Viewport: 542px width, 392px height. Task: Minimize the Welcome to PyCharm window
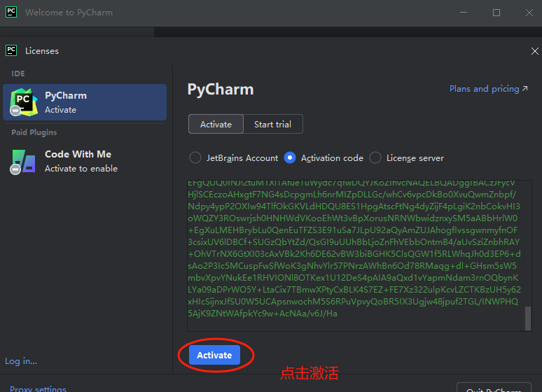pyautogui.click(x=464, y=13)
